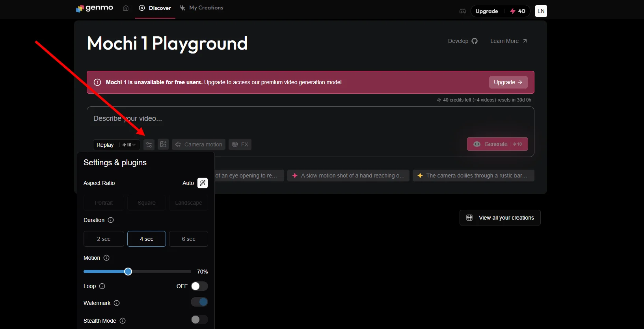Turn on the Loop switch
Screen dimensions: 644x329
(x=199, y=286)
